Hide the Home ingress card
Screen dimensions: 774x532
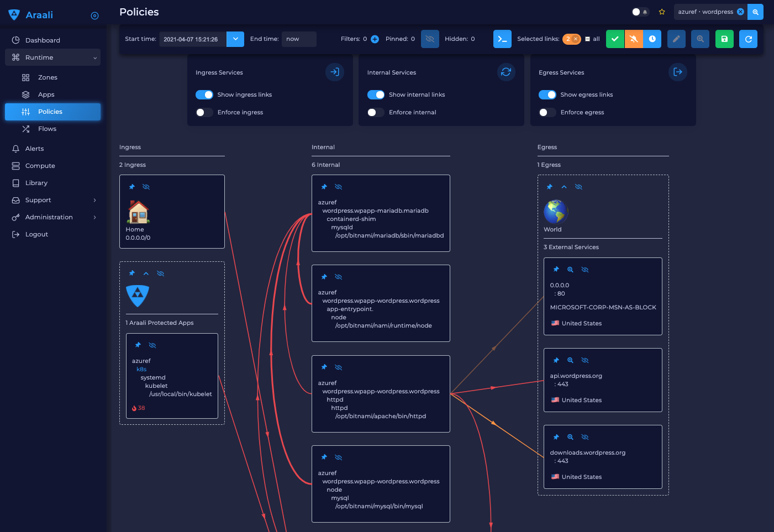click(146, 187)
